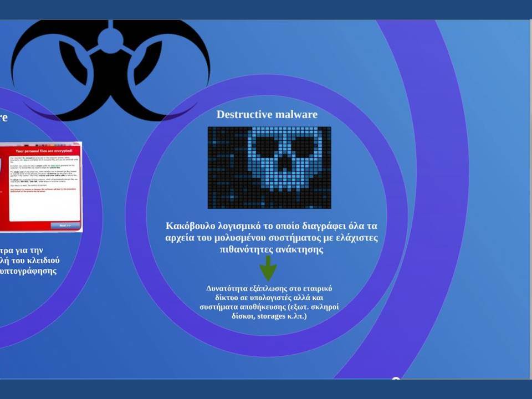Click the green downward arrow
Viewport: 532px width, 399px height.
268,268
